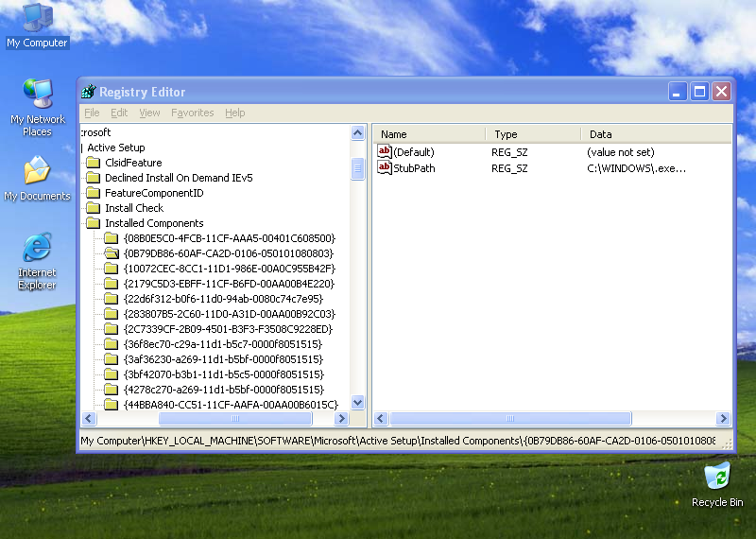Click folder icon of {2C7339CF-2B09-4501-B3F3-F3508C9228ED}
756x539 pixels.
112,329
